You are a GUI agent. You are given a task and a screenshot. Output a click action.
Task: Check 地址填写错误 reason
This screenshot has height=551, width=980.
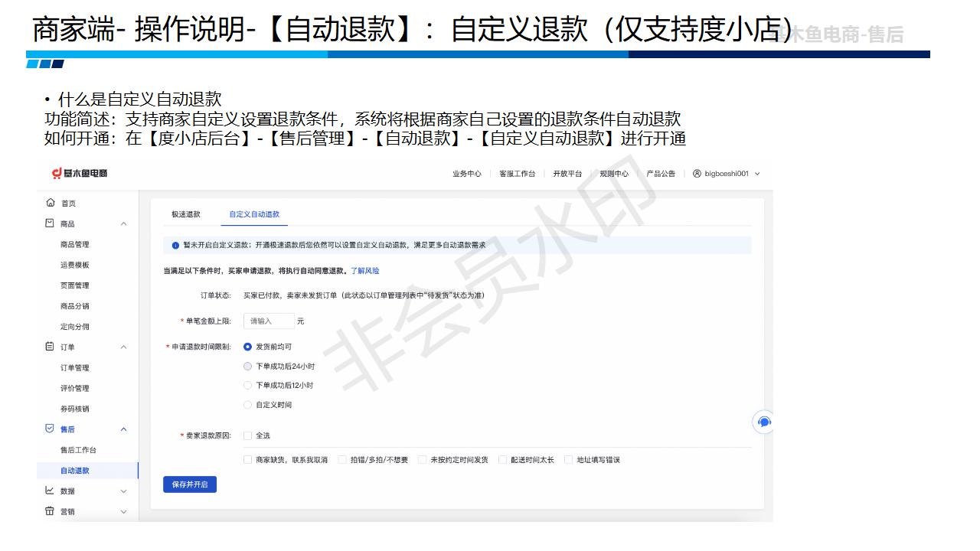(569, 460)
